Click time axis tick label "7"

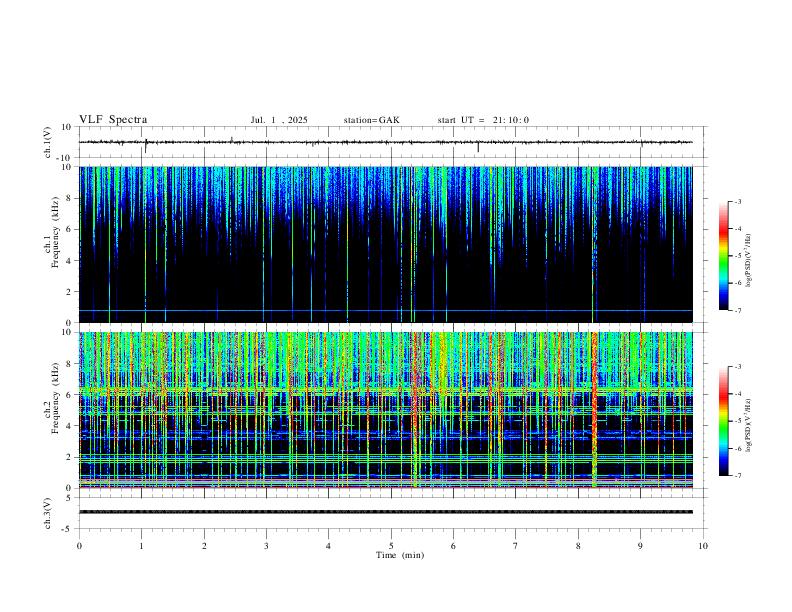516,546
